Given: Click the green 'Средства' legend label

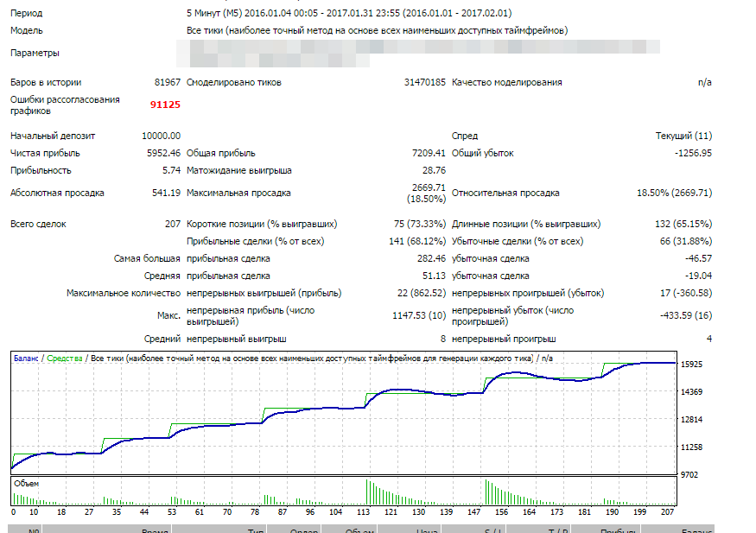Looking at the screenshot, I should point(65,358).
